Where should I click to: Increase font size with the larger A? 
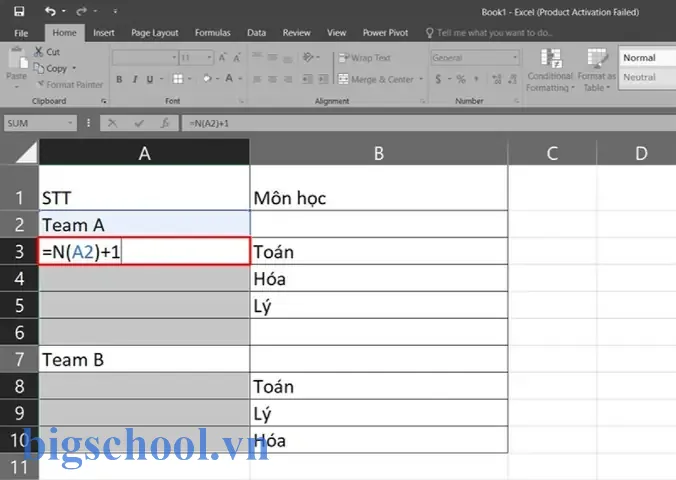pyautogui.click(x=222, y=57)
